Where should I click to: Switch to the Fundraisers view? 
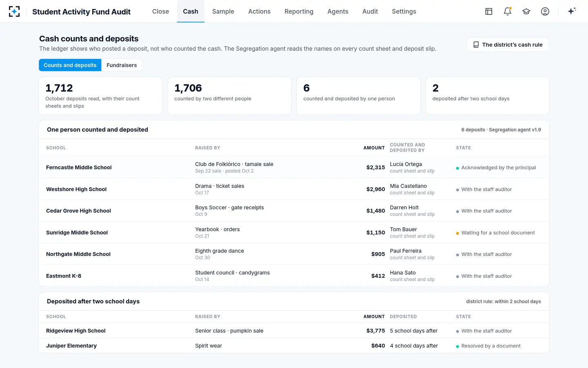pos(122,65)
